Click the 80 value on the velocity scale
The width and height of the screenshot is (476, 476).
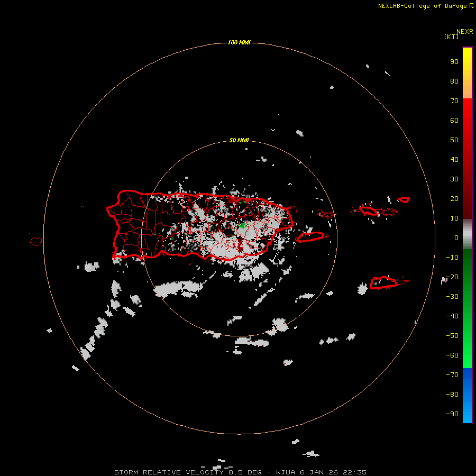pos(454,81)
